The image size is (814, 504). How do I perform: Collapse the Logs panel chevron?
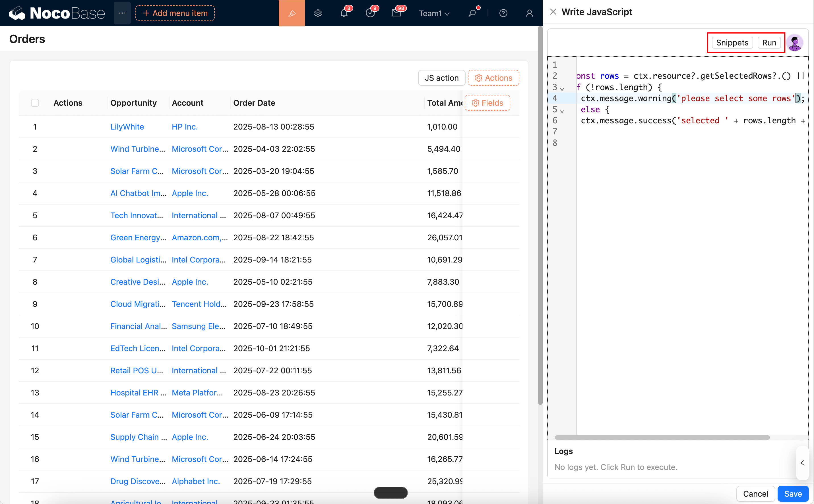point(803,463)
